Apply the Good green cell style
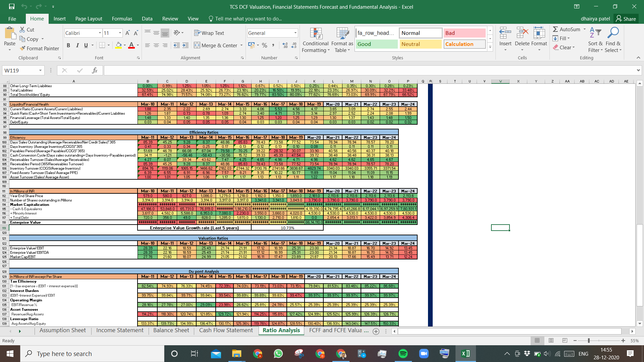This screenshot has width=644, height=362. coord(376,44)
